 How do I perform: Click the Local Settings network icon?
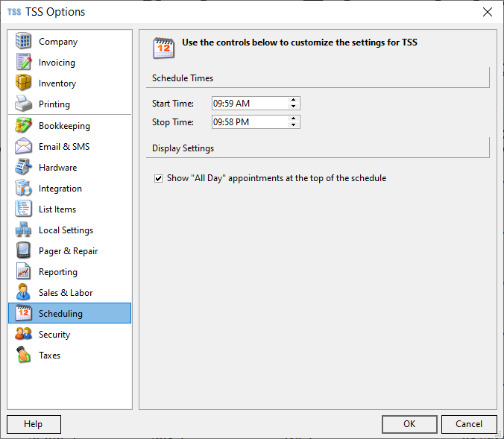tap(23, 230)
